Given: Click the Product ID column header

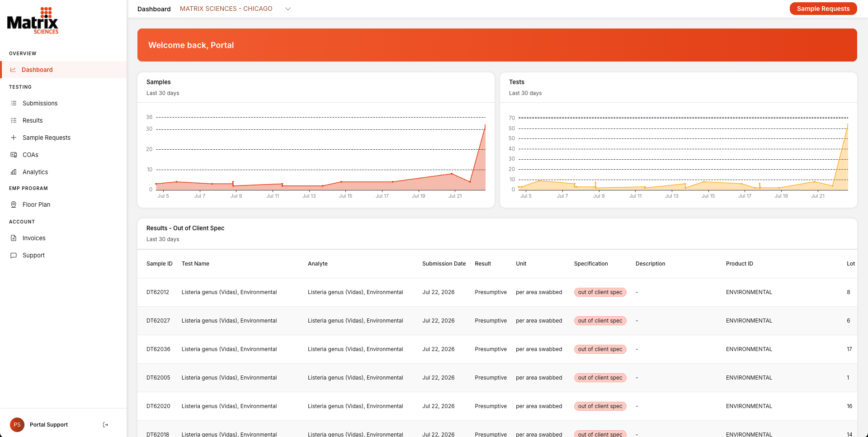Looking at the screenshot, I should pos(740,264).
